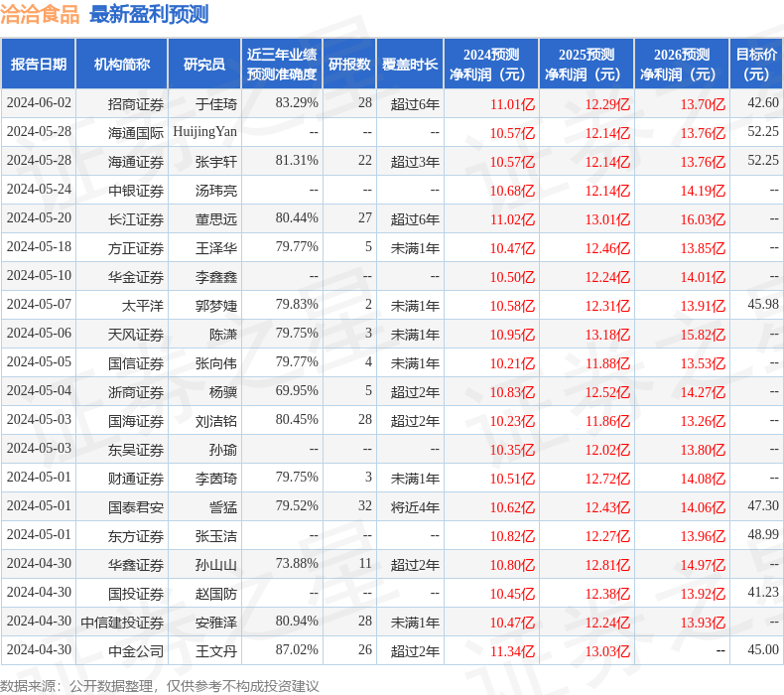Click the 研究员 column header
This screenshot has height=695, width=784.
(204, 65)
